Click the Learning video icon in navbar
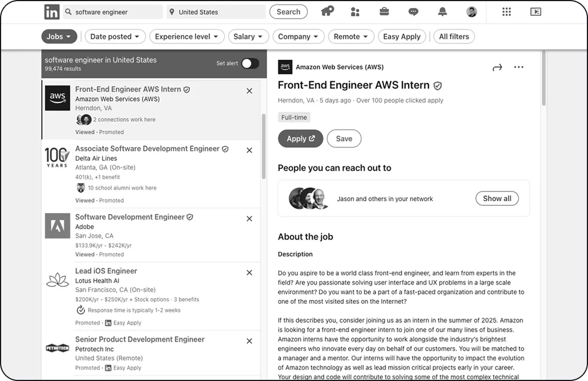 click(x=536, y=12)
